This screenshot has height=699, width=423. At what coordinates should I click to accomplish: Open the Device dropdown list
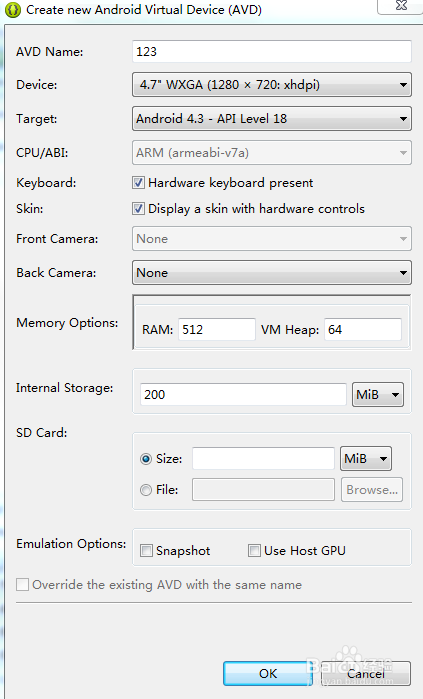coord(271,85)
